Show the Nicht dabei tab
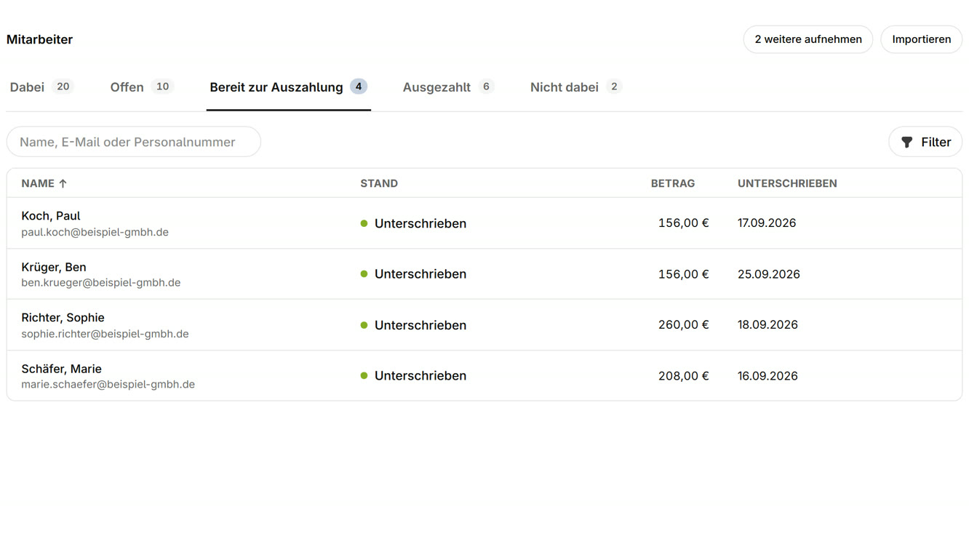This screenshot has height=560, width=969. (x=575, y=87)
